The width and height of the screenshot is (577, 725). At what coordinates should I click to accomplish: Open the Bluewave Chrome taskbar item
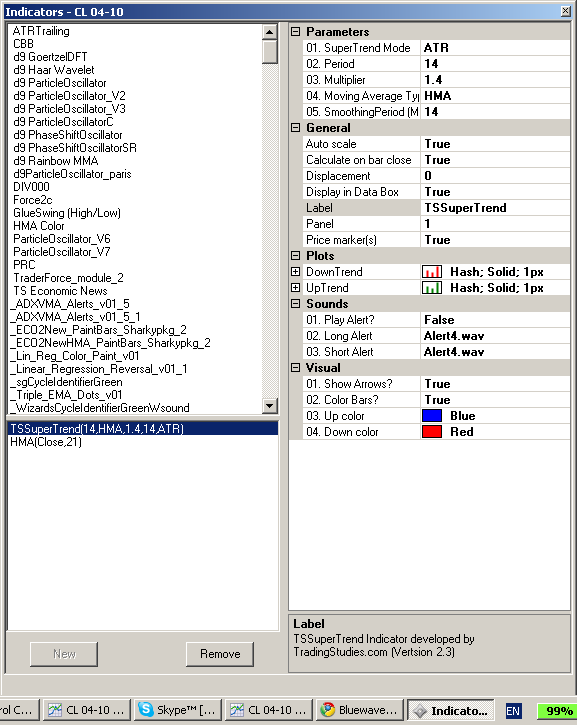tap(360, 710)
